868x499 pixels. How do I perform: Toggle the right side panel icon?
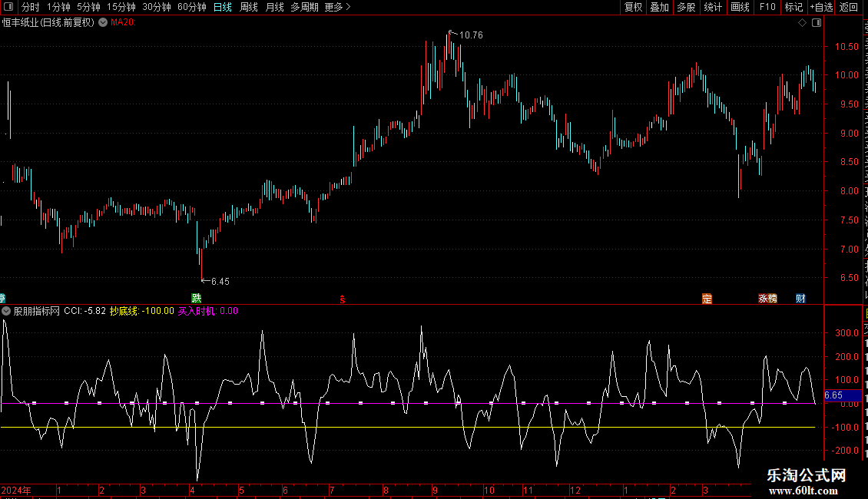click(x=817, y=23)
